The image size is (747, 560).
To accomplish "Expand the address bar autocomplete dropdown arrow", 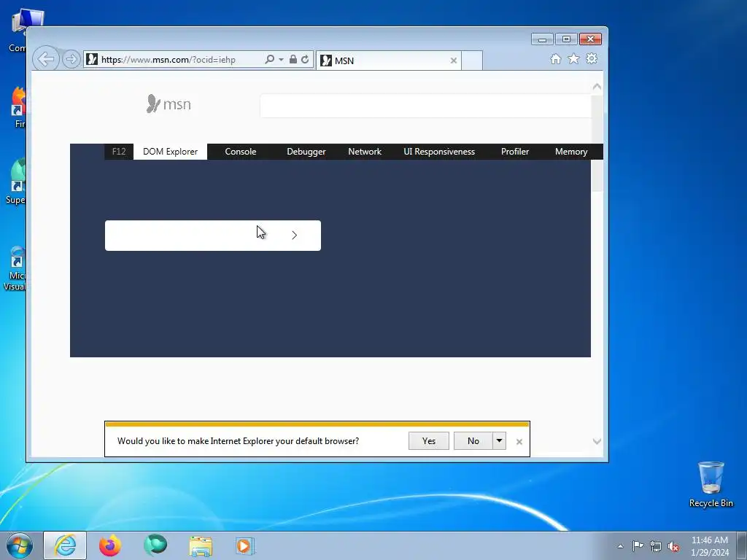I will [x=281, y=60].
